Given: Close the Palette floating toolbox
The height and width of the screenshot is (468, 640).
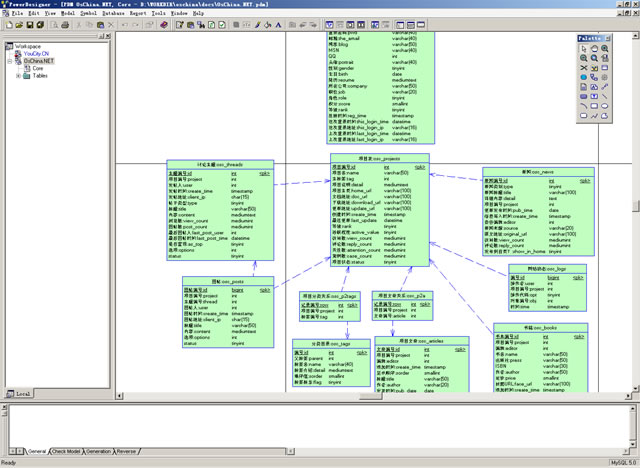Looking at the screenshot, I should tap(608, 38).
